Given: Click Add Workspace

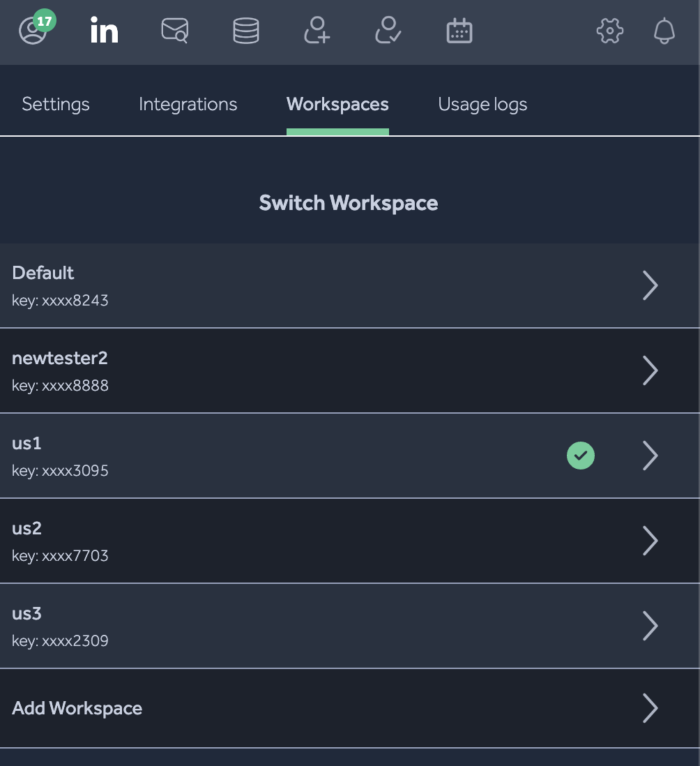Looking at the screenshot, I should click(x=77, y=708).
